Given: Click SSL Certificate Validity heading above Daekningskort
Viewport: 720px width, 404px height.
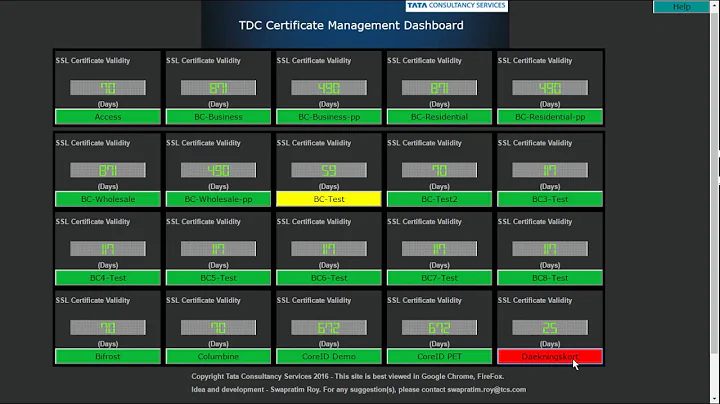Looking at the screenshot, I should coord(535,300).
